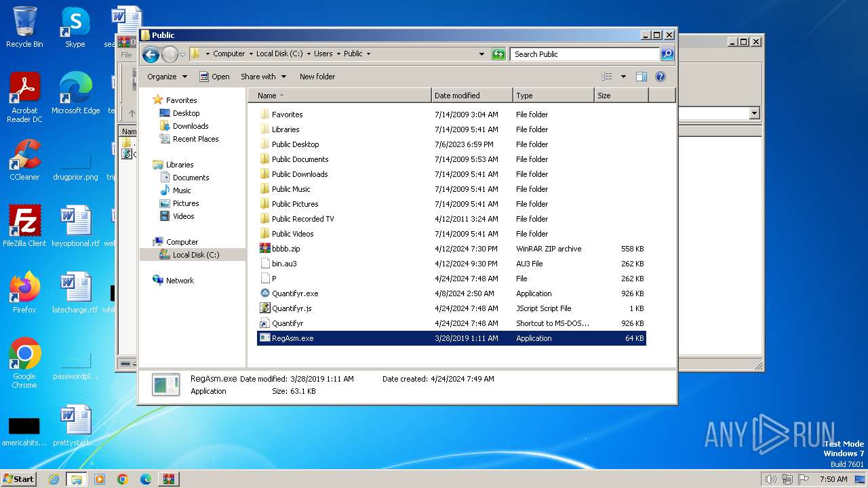Open the Organize dropdown menu
This screenshot has height=488, width=868.
click(x=167, y=77)
